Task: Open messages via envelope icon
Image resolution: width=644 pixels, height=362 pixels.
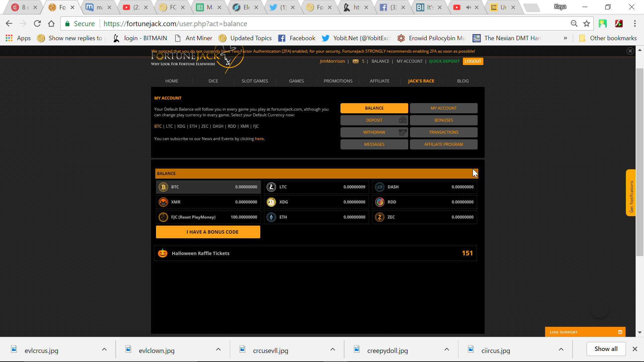Action: pyautogui.click(x=356, y=61)
